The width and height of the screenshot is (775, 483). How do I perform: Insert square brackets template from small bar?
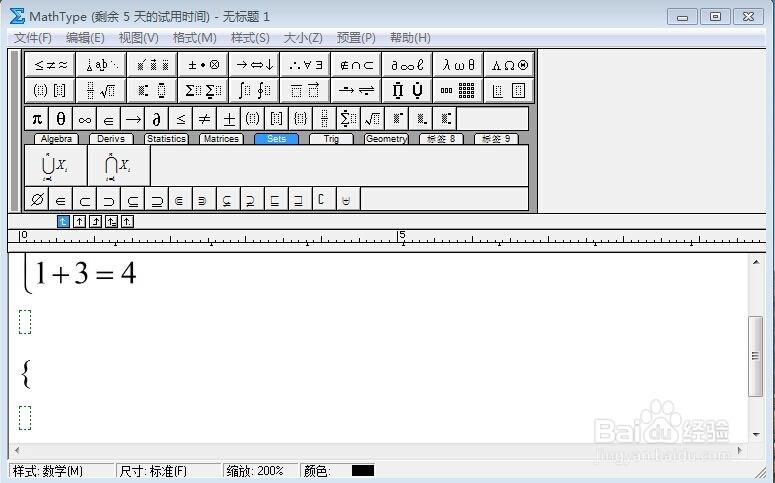point(276,119)
